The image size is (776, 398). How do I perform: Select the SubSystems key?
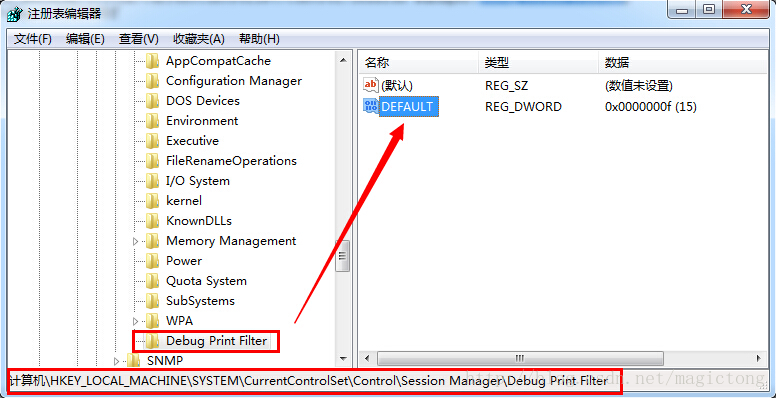(x=200, y=301)
